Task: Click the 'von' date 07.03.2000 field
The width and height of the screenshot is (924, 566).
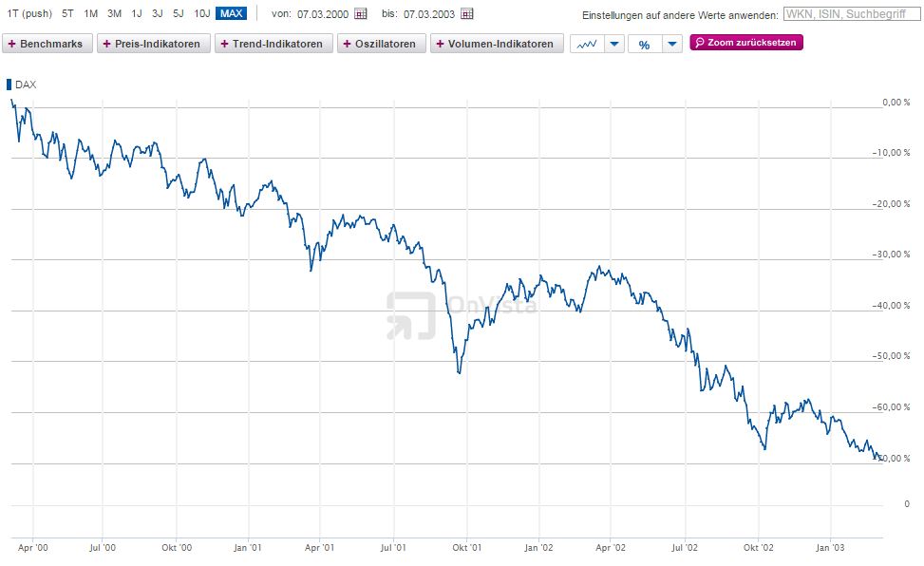Action: click(x=323, y=14)
